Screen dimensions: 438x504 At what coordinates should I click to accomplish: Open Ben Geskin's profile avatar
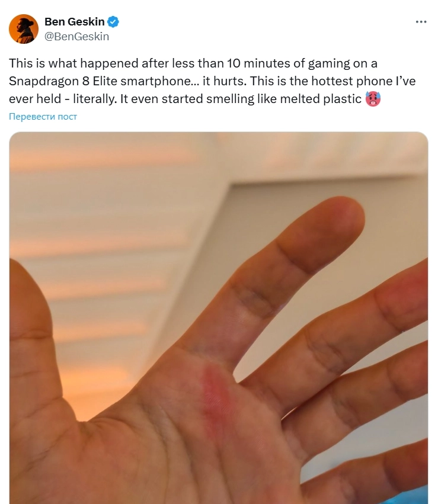pos(24,29)
